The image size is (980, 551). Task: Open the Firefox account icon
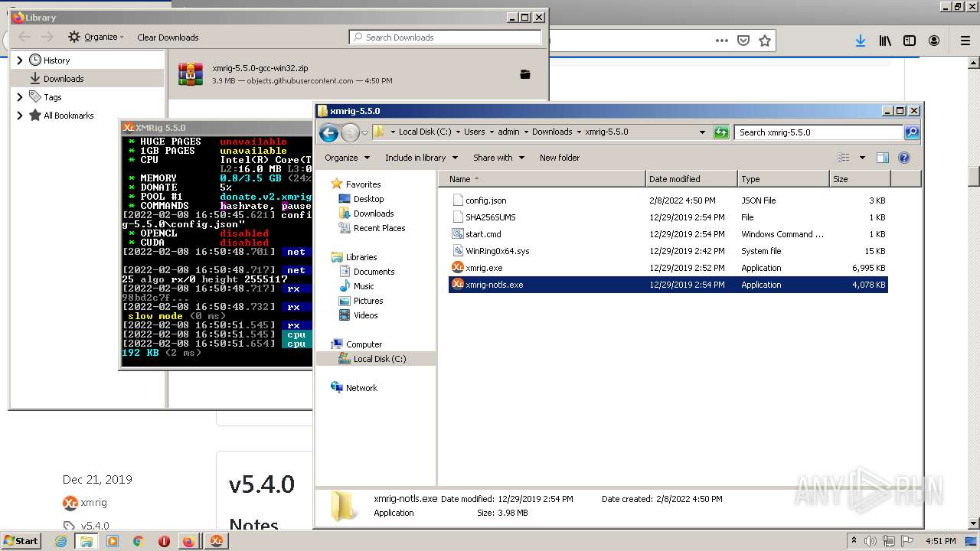click(x=934, y=41)
